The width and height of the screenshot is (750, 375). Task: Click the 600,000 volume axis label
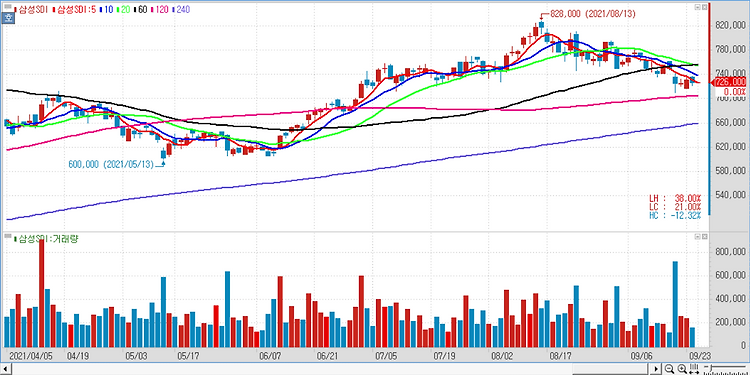click(731, 275)
